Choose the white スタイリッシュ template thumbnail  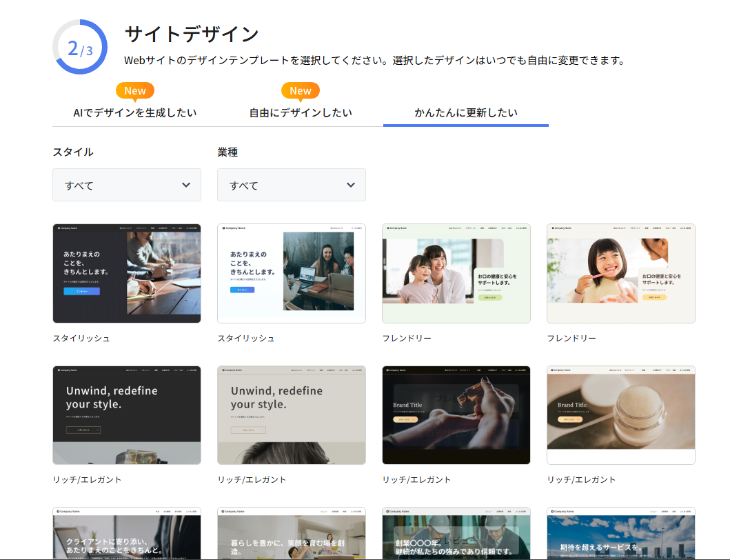(291, 273)
